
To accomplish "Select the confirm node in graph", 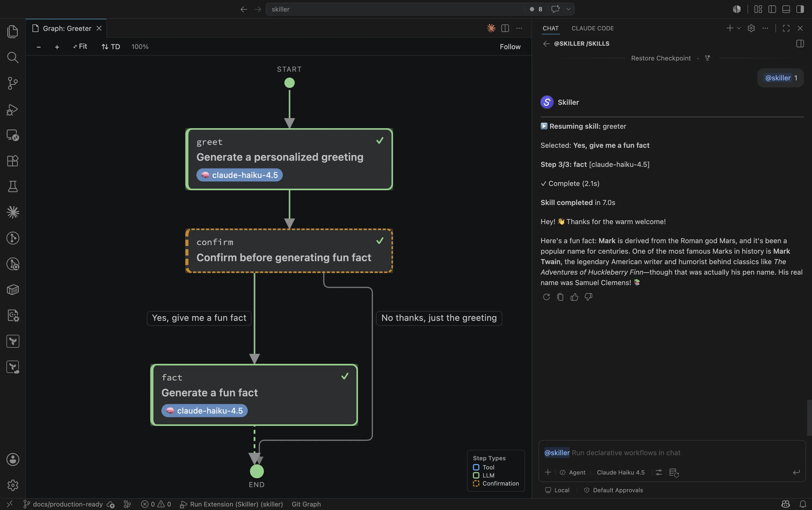I will [289, 251].
